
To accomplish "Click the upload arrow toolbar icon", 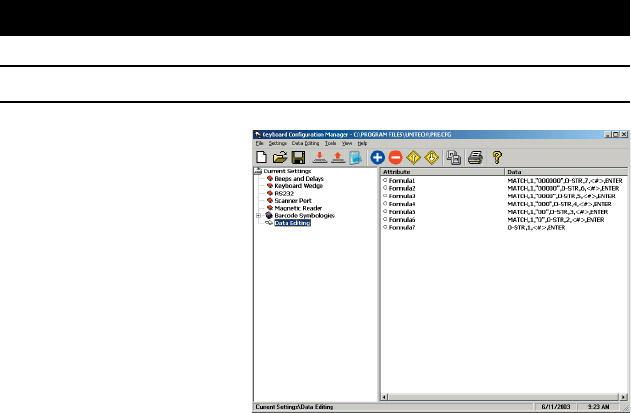I will point(338,157).
